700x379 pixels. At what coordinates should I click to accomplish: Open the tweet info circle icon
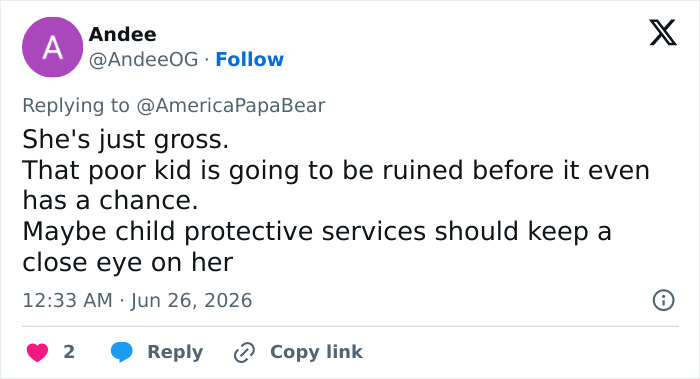point(663,300)
